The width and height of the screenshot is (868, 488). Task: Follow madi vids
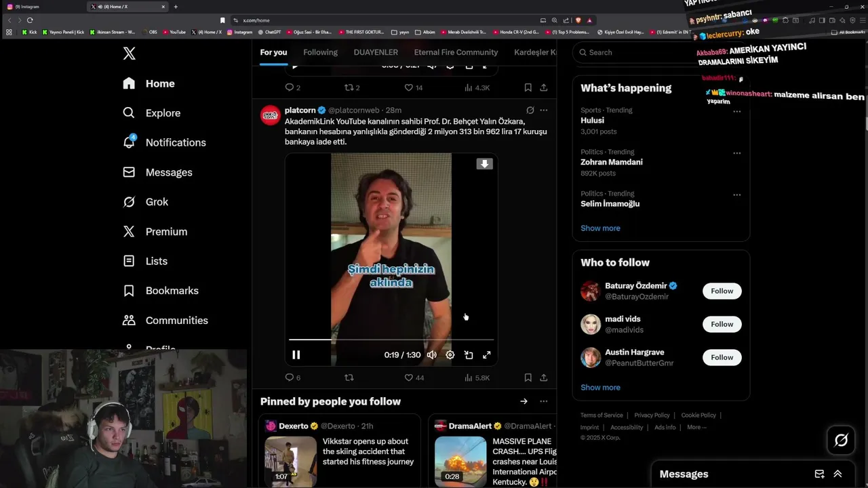pyautogui.click(x=722, y=324)
